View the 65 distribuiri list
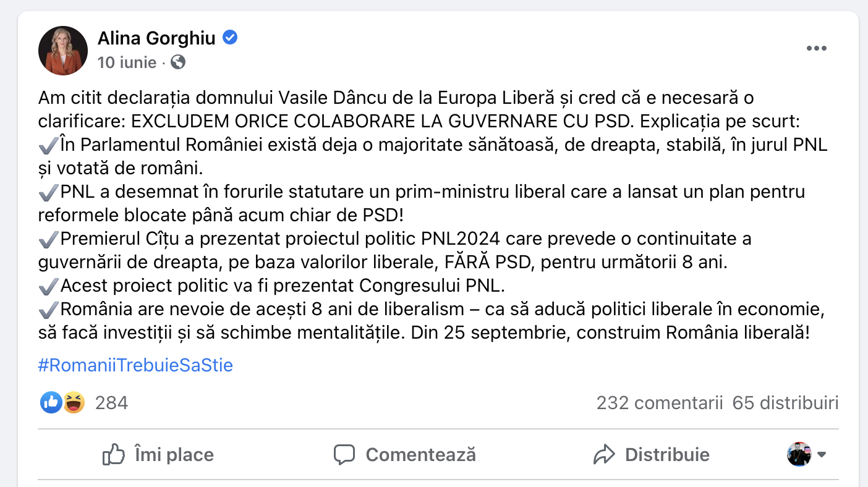The width and height of the screenshot is (868, 487). point(785,404)
